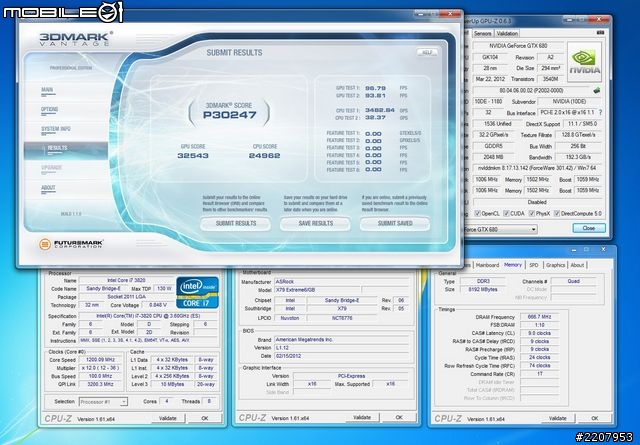Screen dimensions: 640x445
Task: Click the NVIDIA GeForce GTX 680 name field
Action: [518, 46]
